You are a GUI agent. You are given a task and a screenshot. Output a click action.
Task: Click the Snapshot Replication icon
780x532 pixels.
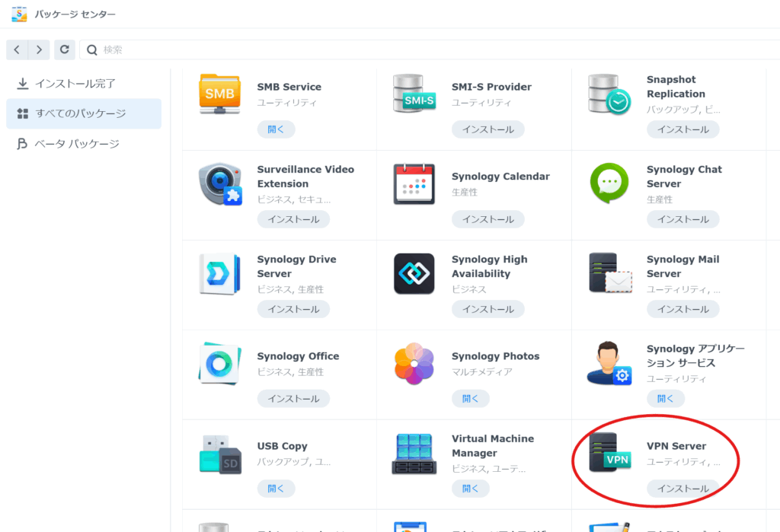pyautogui.click(x=609, y=94)
